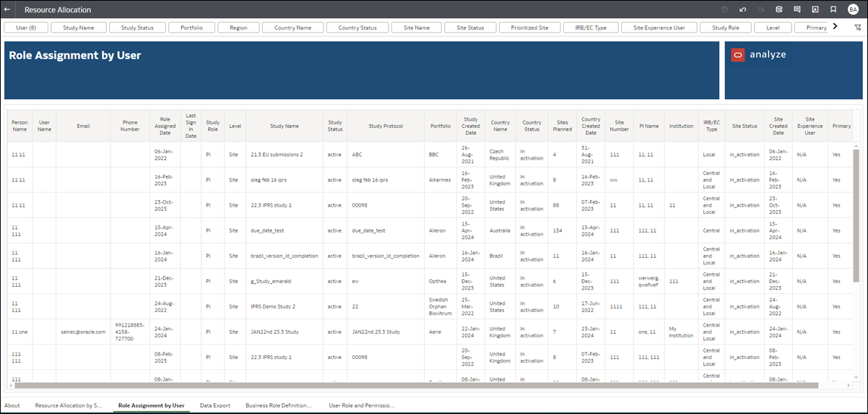Click the Email column header

click(83, 126)
